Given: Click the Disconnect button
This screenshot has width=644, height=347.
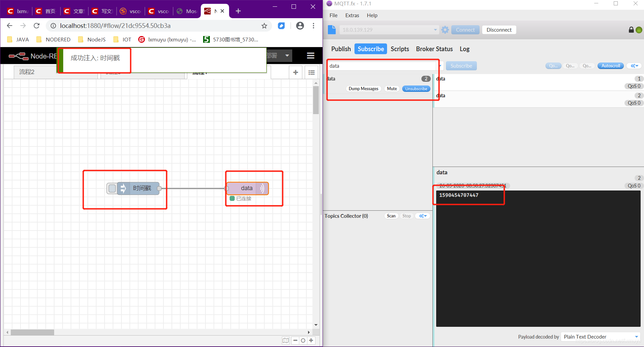Looking at the screenshot, I should (x=499, y=30).
